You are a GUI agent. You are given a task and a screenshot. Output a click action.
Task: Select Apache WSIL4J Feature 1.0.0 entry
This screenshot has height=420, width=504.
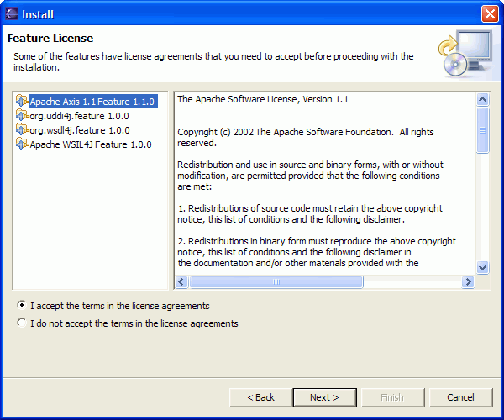(91, 144)
